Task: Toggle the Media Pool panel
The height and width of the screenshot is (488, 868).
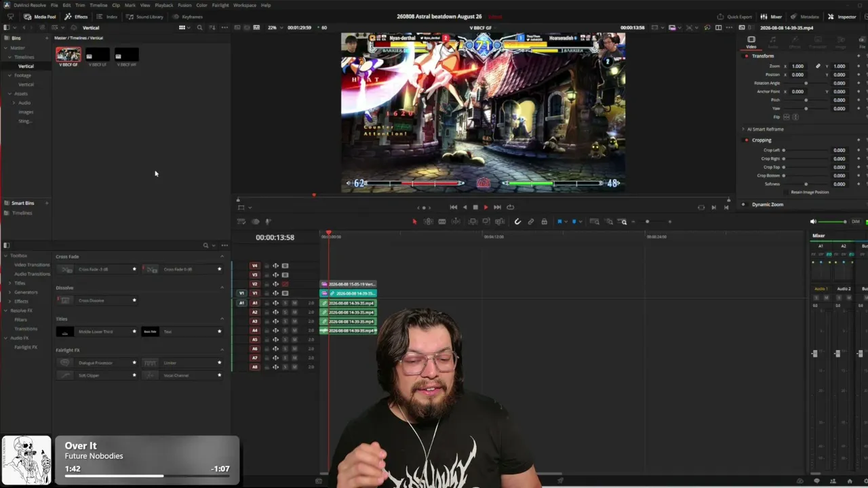Action: (x=40, y=16)
